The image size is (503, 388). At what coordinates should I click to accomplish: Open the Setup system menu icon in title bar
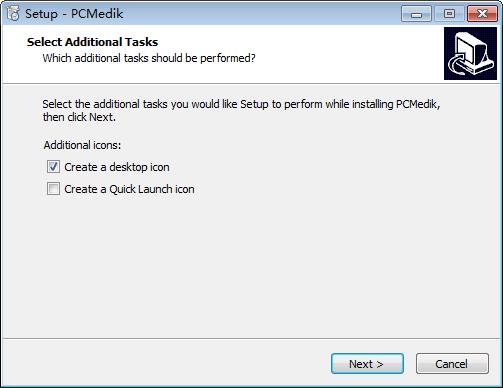(13, 14)
